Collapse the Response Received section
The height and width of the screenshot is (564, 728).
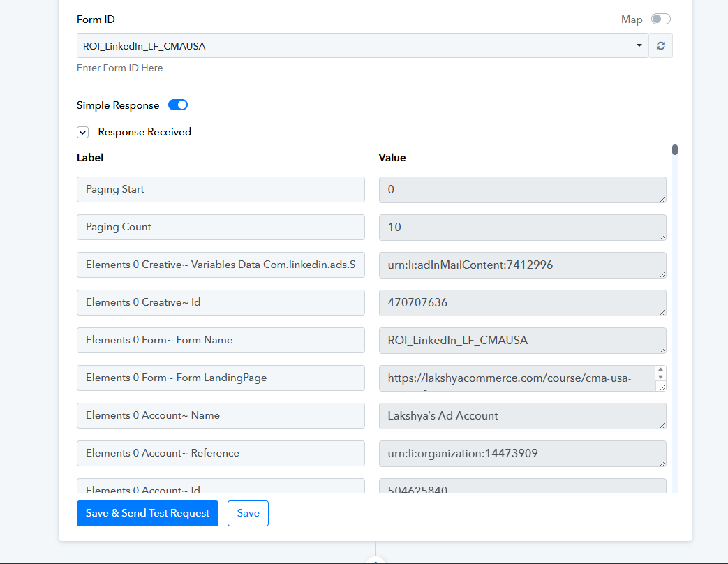(82, 133)
